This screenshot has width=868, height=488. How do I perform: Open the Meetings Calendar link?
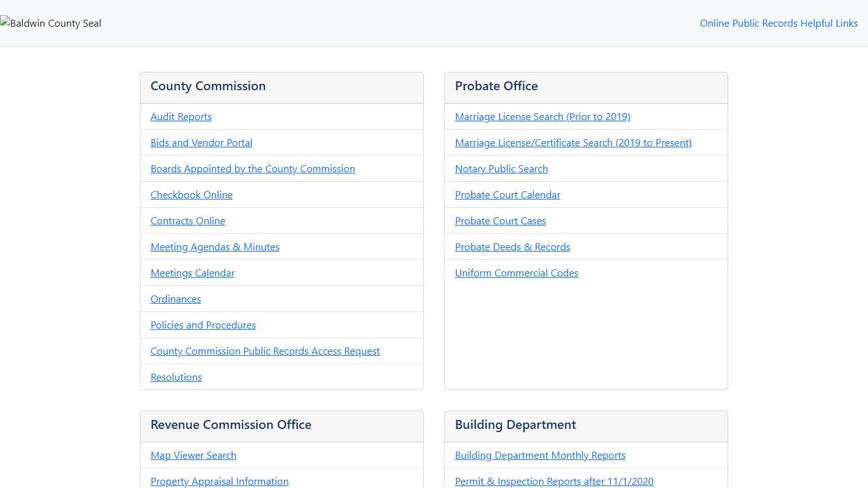pyautogui.click(x=193, y=273)
